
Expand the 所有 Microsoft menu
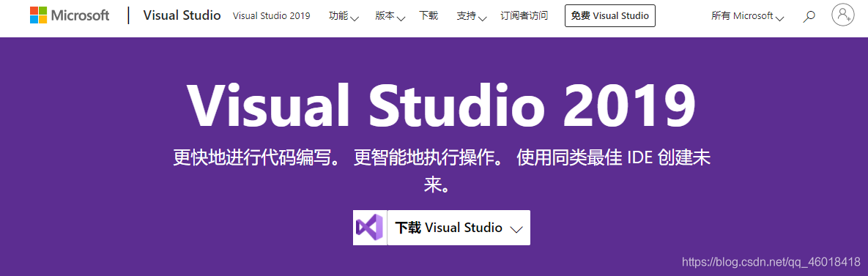747,16
